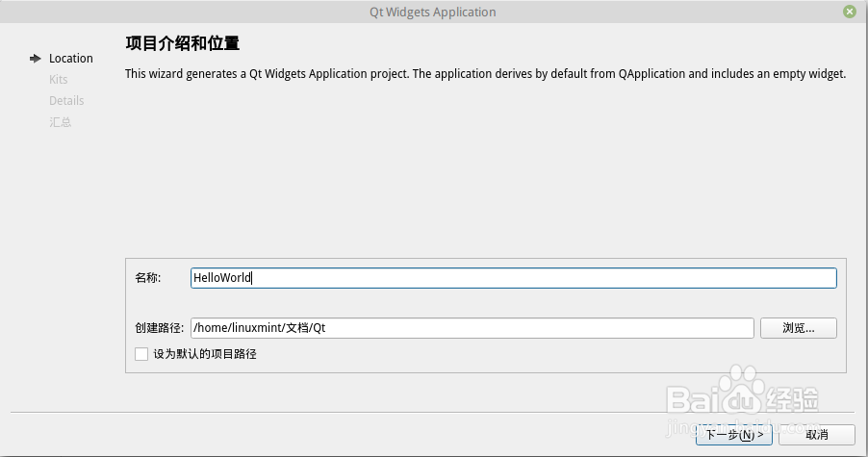Click the 设为默认的项目路径 label text

click(205, 354)
